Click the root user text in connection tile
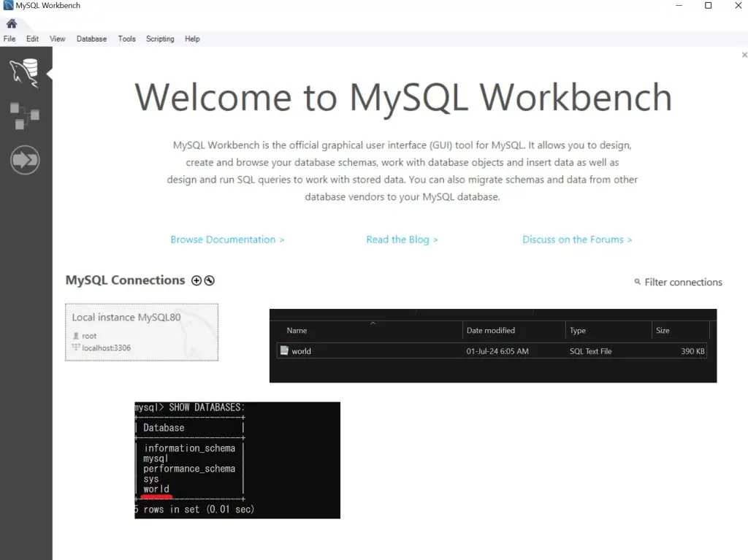Screen dimensions: 748x560 click(88, 336)
